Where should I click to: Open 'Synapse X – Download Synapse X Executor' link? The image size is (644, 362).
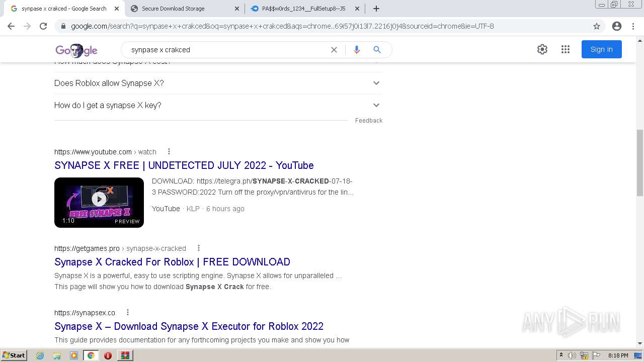coord(189,326)
